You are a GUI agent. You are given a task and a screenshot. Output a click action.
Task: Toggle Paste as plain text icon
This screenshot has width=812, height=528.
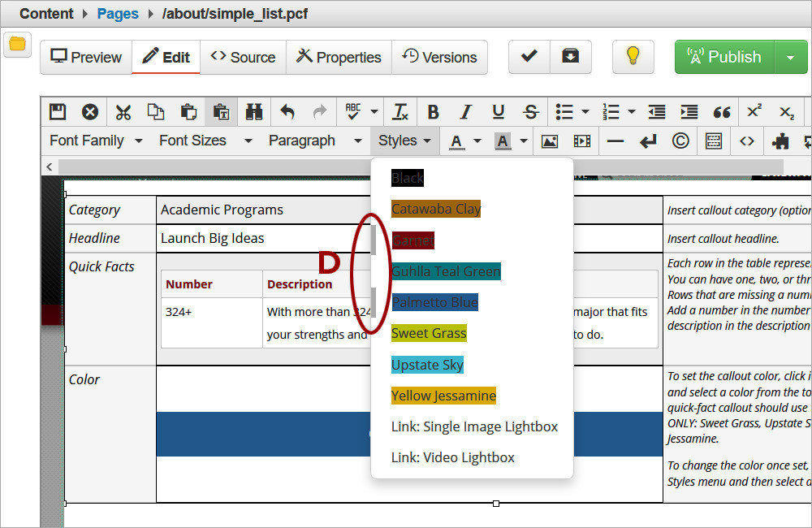click(221, 112)
